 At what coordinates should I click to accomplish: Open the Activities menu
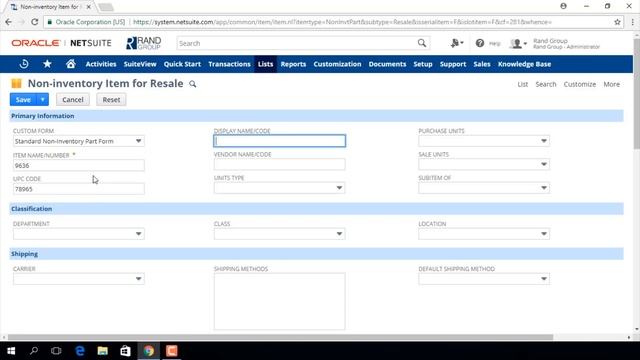[x=101, y=64]
